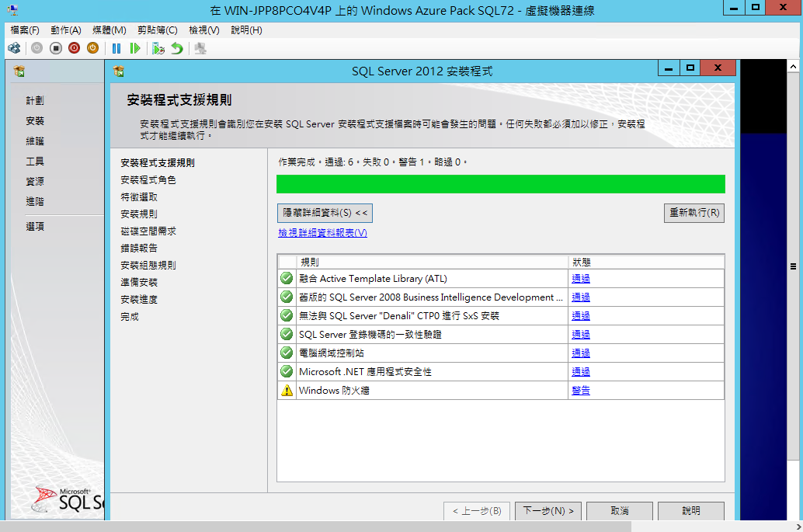The image size is (803, 532).
Task: Open the 檢視(V) menu
Action: (x=203, y=30)
